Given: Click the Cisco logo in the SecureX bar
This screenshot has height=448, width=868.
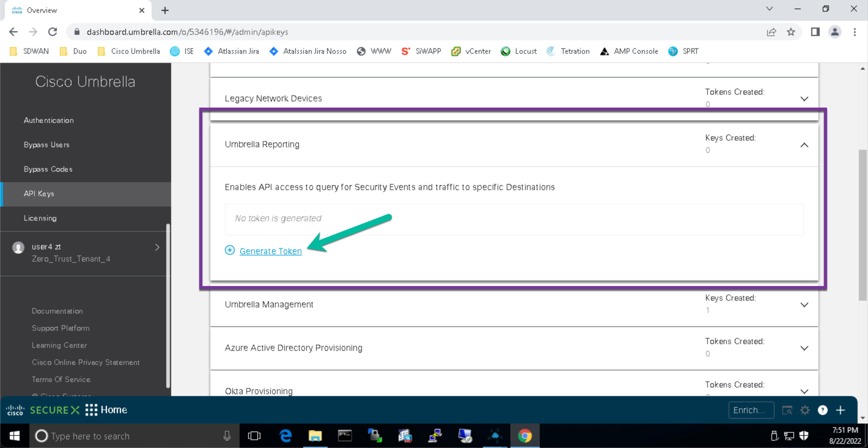Looking at the screenshot, I should coord(15,410).
